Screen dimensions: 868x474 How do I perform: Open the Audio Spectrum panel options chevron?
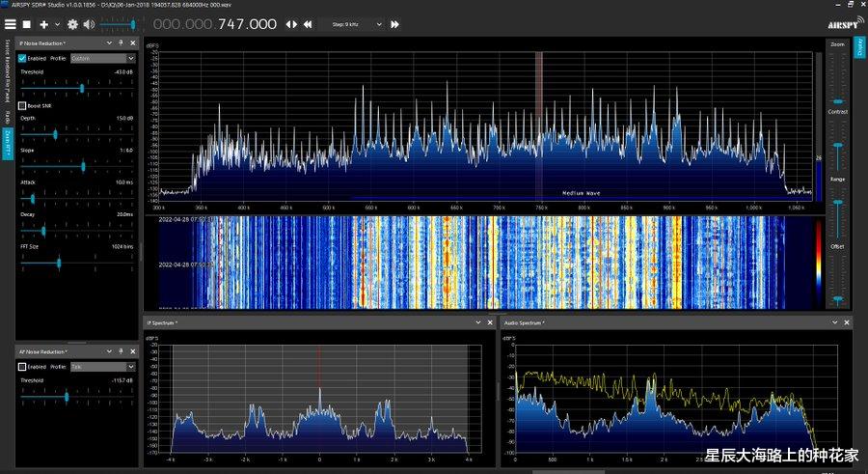835,322
